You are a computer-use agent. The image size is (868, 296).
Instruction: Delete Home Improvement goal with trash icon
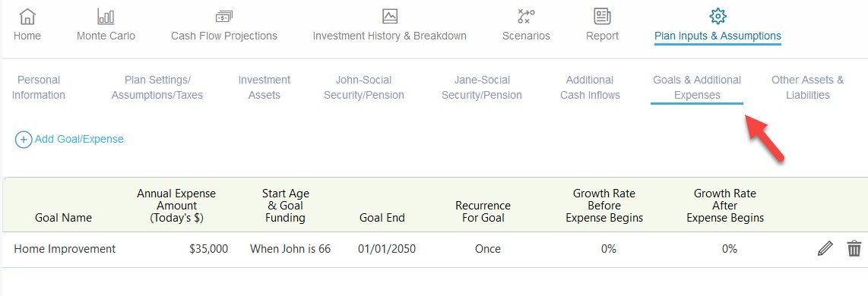[854, 249]
